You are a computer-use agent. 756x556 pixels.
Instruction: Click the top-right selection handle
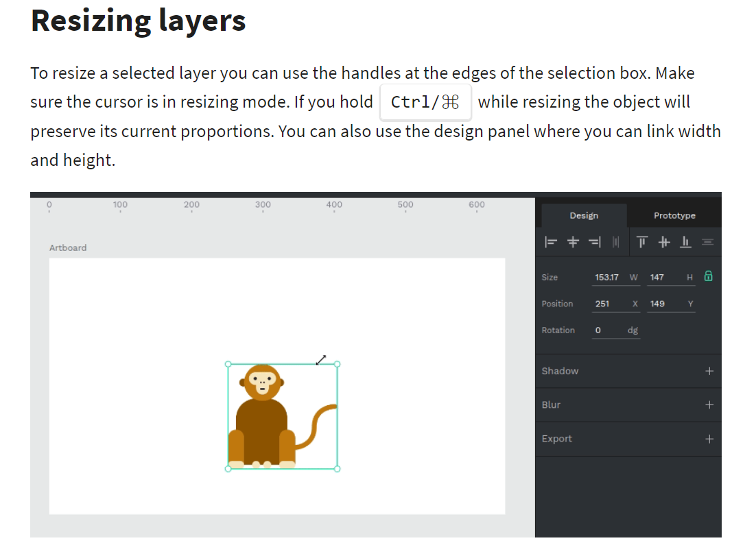337,364
